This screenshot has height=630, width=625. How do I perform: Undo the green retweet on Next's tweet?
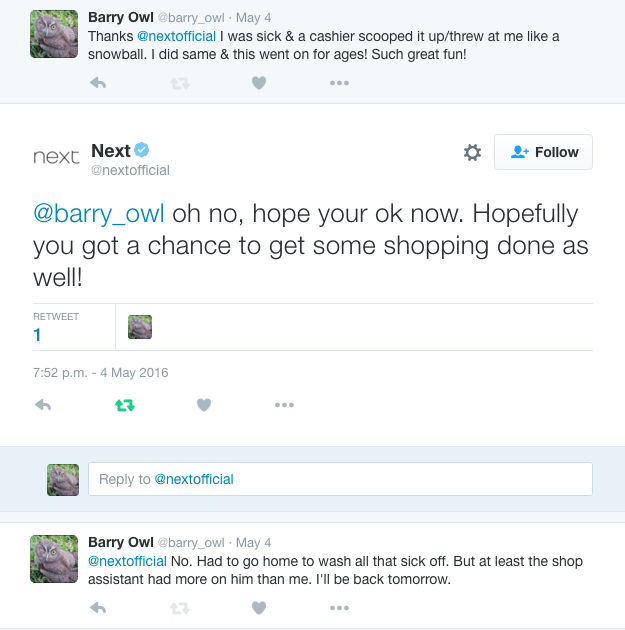pos(124,405)
